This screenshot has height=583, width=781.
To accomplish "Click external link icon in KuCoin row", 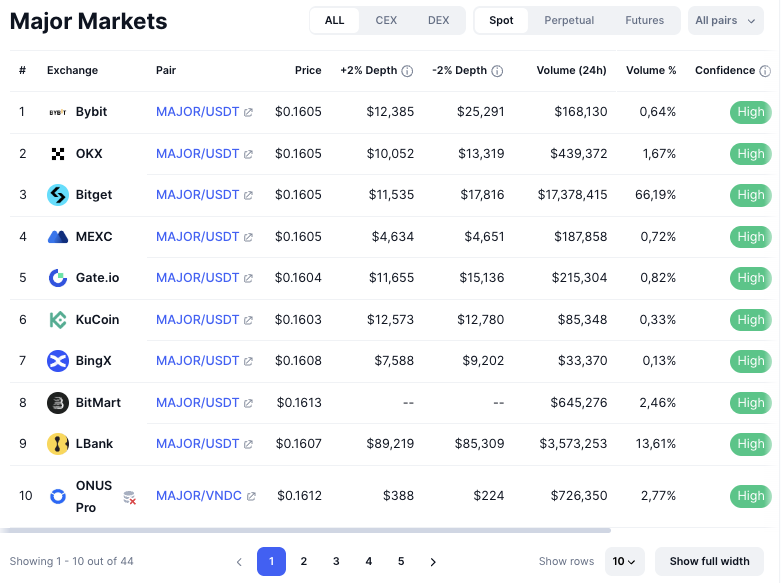I will click(x=248, y=320).
